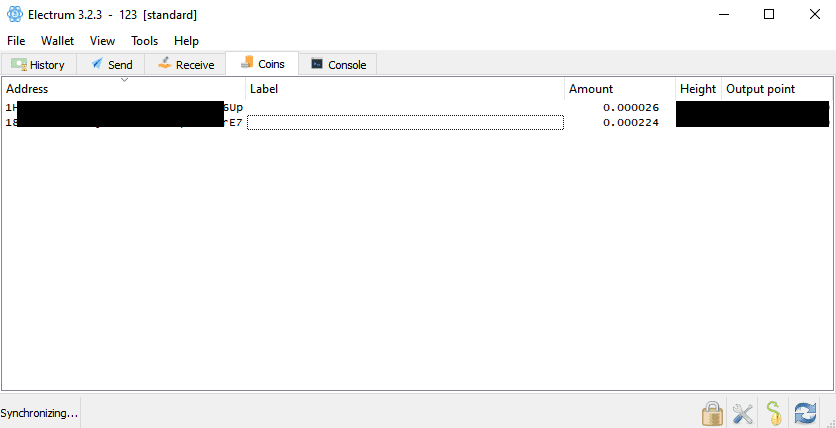Select the Coins tab

[x=262, y=64]
